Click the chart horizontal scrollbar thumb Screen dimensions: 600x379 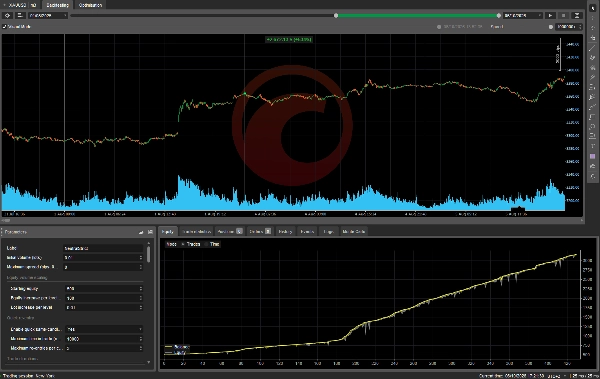(6, 221)
